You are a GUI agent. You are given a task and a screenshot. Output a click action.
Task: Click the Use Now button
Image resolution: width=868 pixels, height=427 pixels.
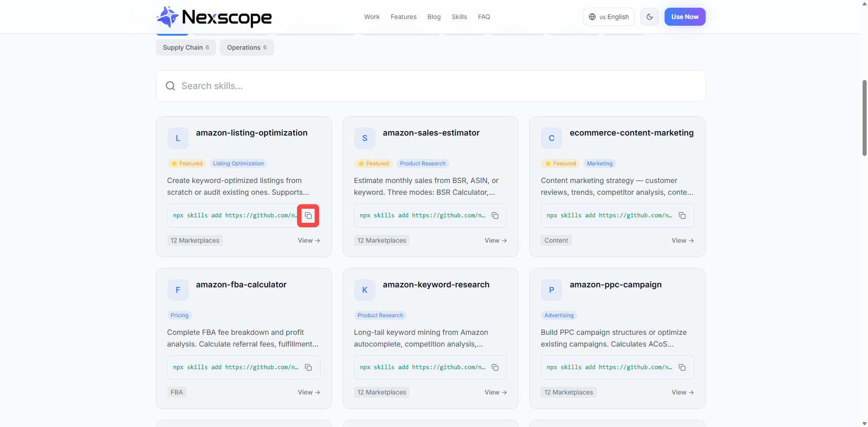point(684,17)
